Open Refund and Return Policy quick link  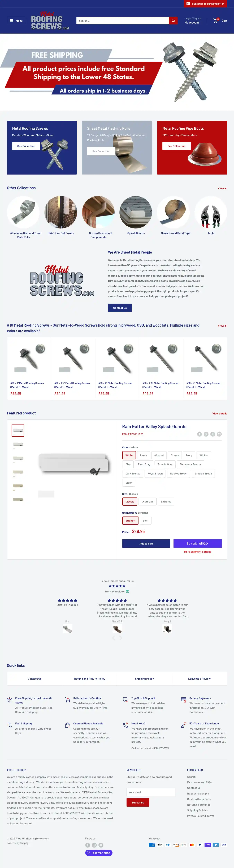89,679
